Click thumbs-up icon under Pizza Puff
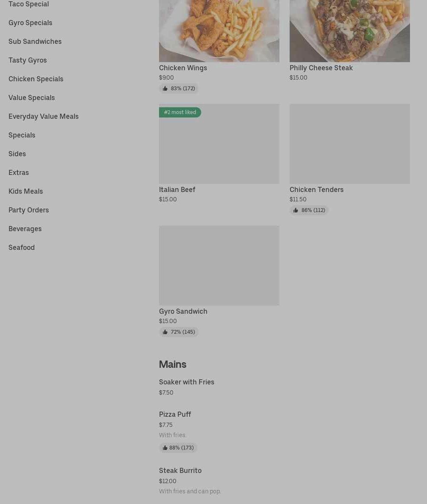427x504 pixels. point(165,448)
